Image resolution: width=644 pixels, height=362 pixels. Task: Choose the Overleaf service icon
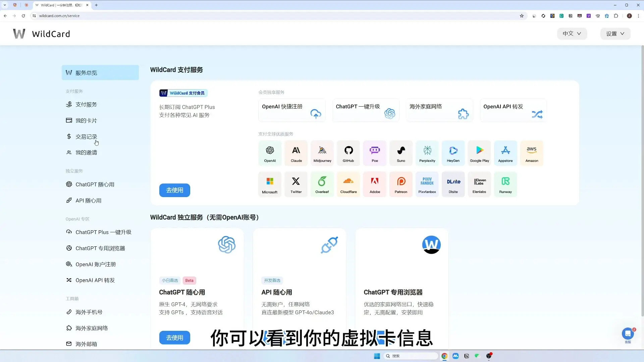pyautogui.click(x=322, y=184)
